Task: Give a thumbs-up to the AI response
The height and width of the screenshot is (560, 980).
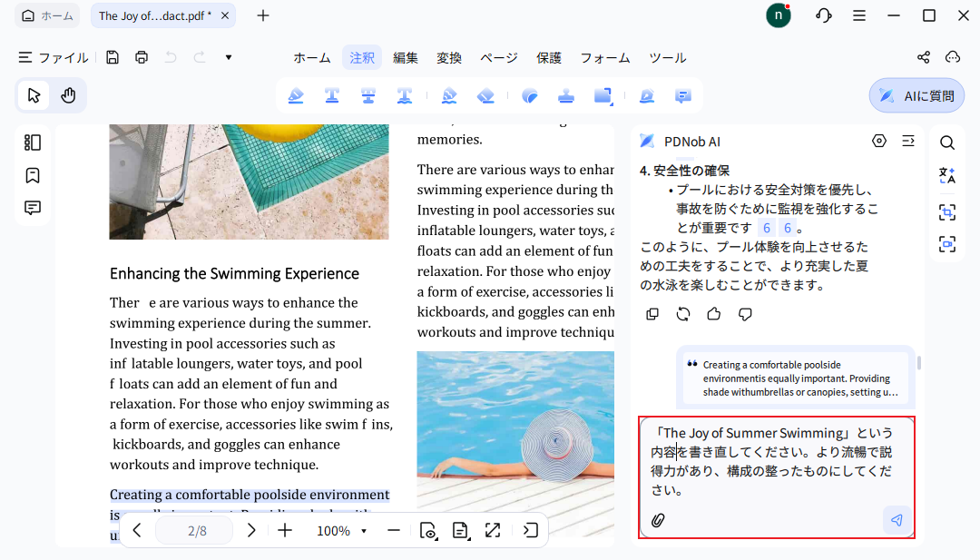Action: coord(713,313)
